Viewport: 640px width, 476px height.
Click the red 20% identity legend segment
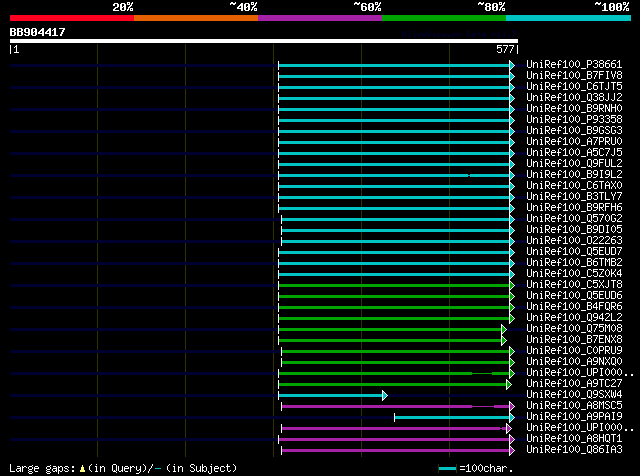point(72,18)
